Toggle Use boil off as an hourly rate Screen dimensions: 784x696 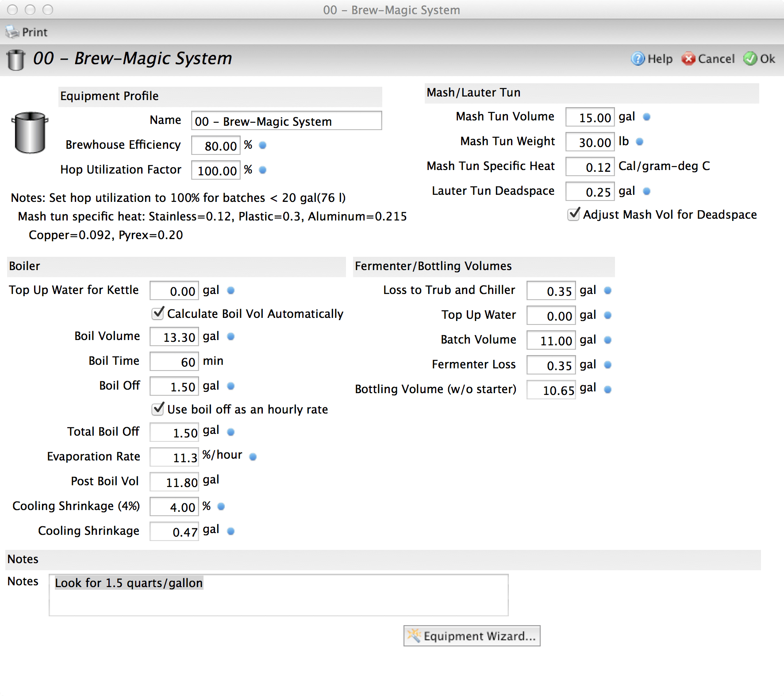158,409
